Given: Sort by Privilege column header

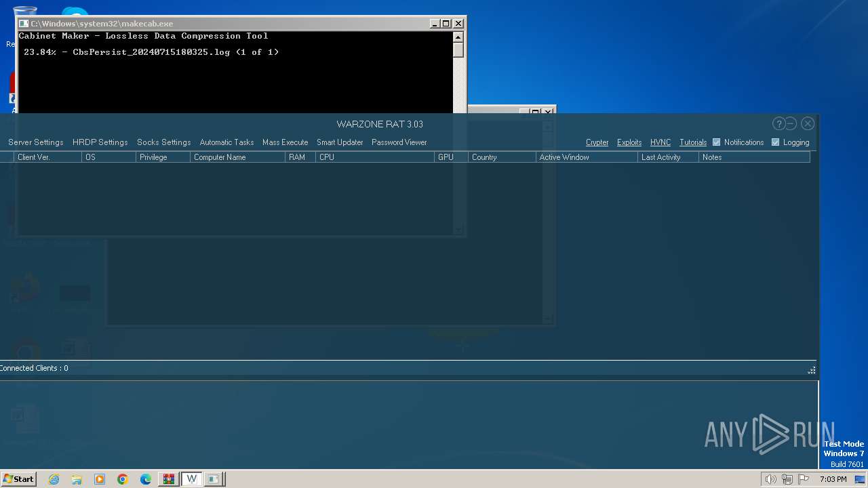Looking at the screenshot, I should point(163,157).
